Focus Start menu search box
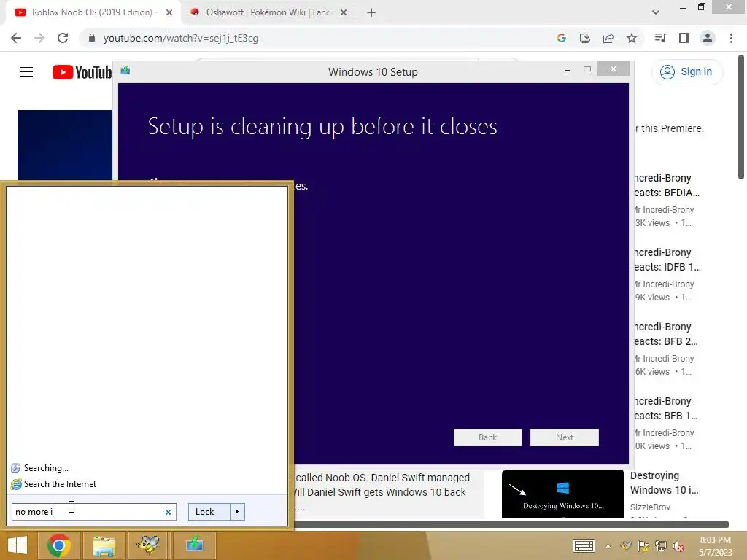 [x=94, y=512]
